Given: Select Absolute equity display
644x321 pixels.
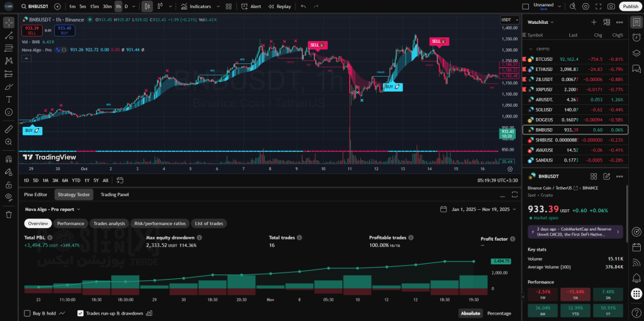Looking at the screenshot, I should coord(470,313).
